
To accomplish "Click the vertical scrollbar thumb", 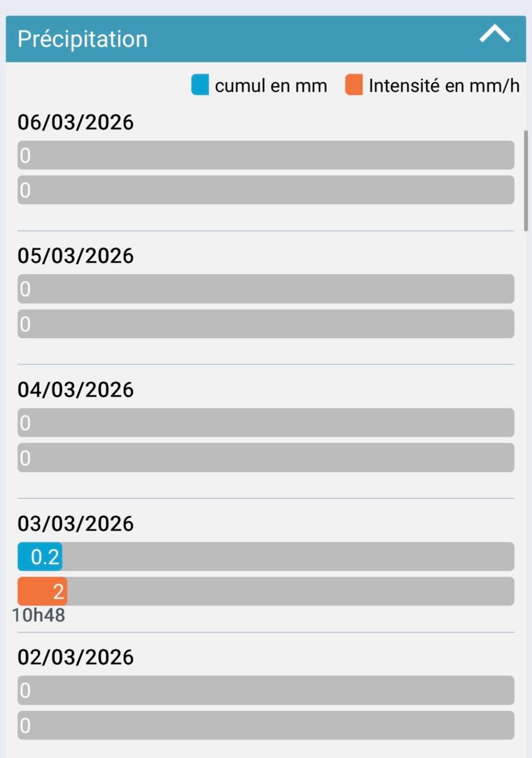I will [x=527, y=180].
